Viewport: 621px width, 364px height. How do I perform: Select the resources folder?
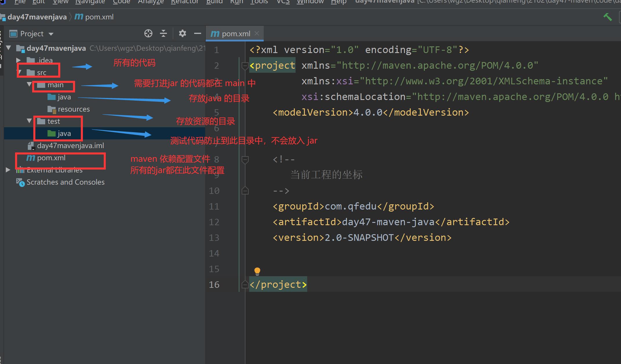click(x=74, y=109)
